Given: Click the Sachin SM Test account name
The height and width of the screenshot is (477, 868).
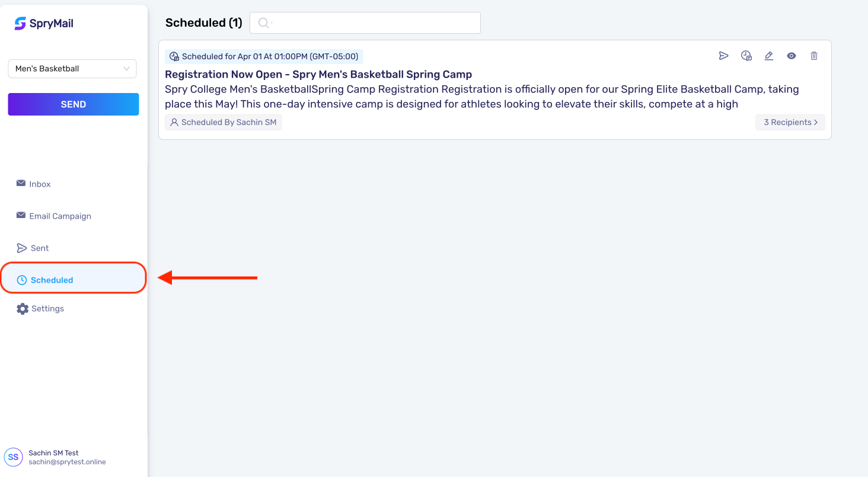Looking at the screenshot, I should coord(54,453).
